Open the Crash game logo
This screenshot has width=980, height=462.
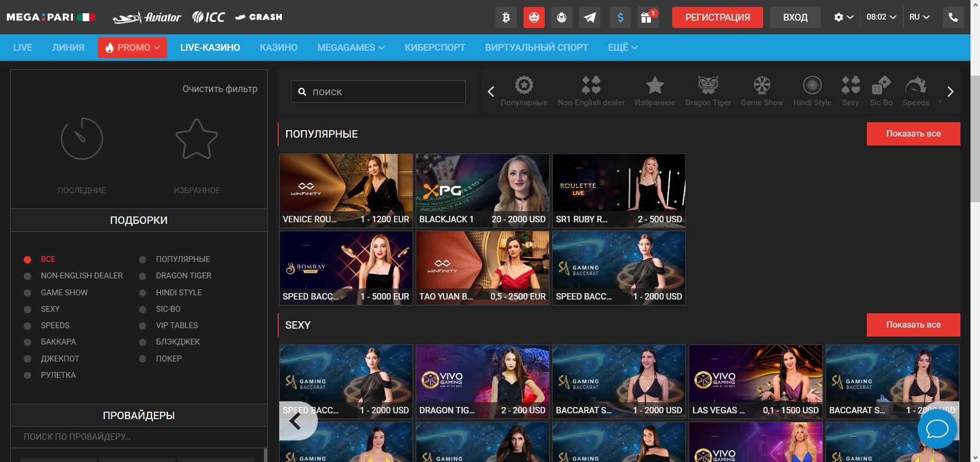coord(259,17)
